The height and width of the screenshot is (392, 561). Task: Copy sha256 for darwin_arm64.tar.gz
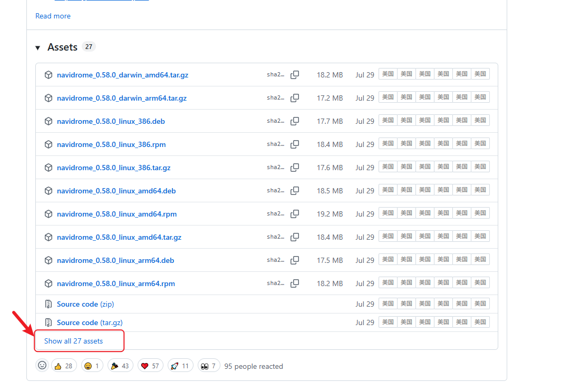coord(295,98)
